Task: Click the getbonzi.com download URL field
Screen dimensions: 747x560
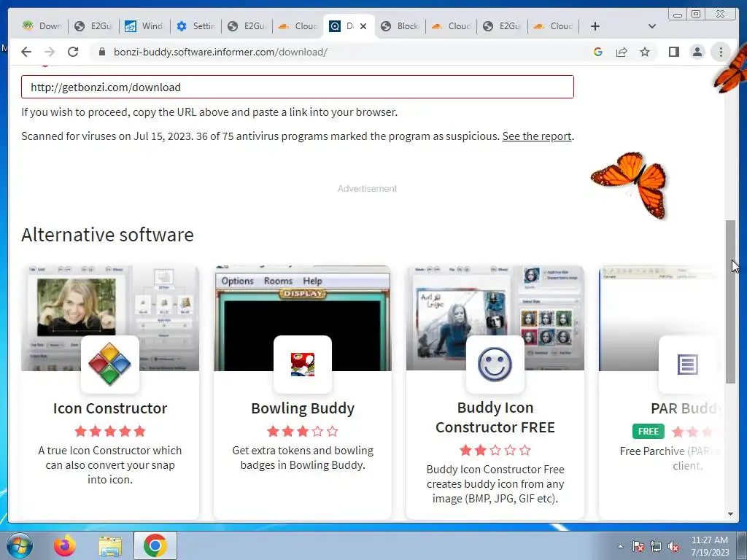Action: [298, 87]
